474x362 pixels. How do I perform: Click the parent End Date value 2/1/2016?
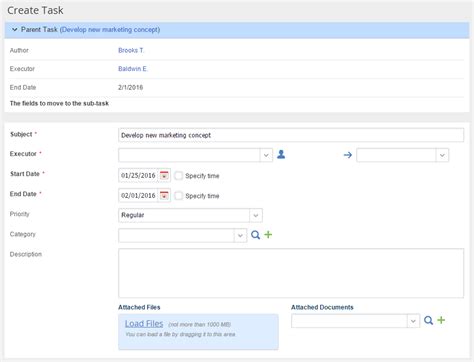click(130, 87)
